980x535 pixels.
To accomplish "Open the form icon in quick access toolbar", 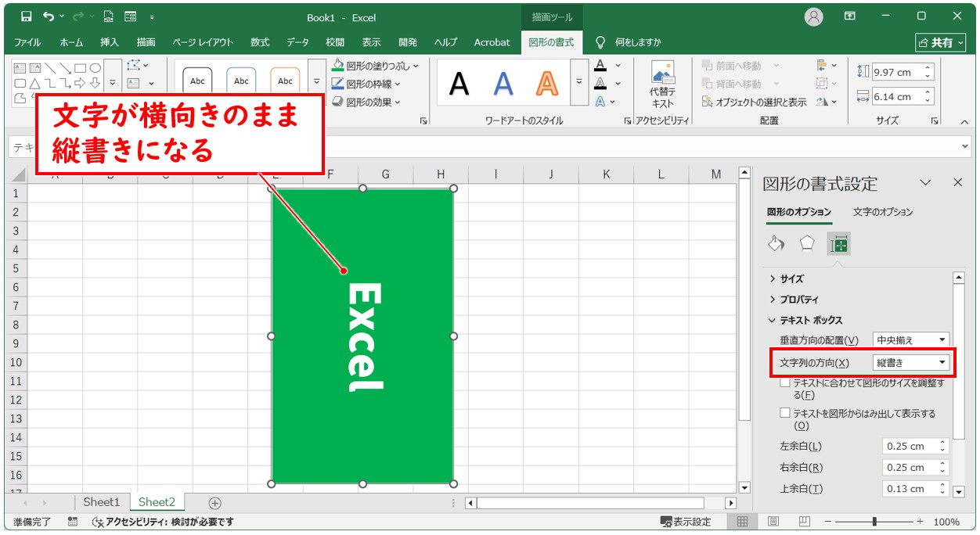I will tap(130, 16).
